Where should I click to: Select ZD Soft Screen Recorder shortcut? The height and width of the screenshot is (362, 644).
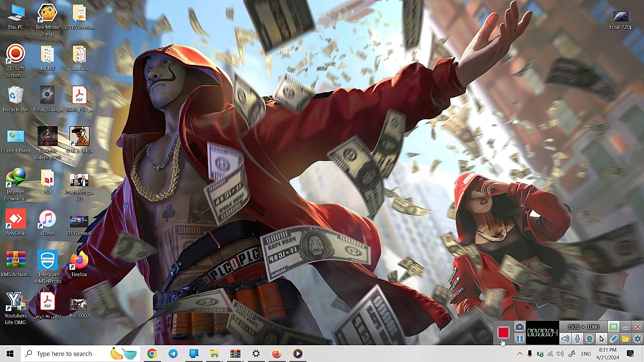(x=16, y=61)
